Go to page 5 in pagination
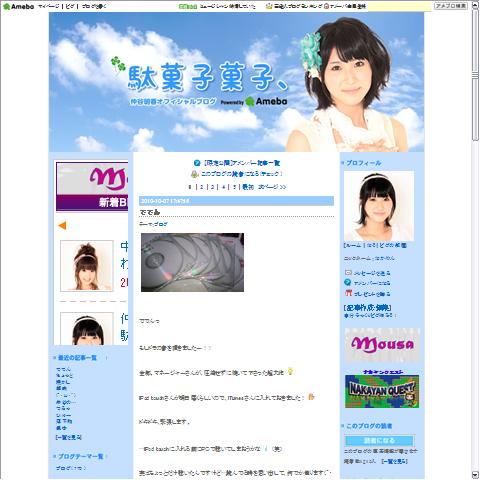Screen dimensions: 480x480 [x=234, y=187]
